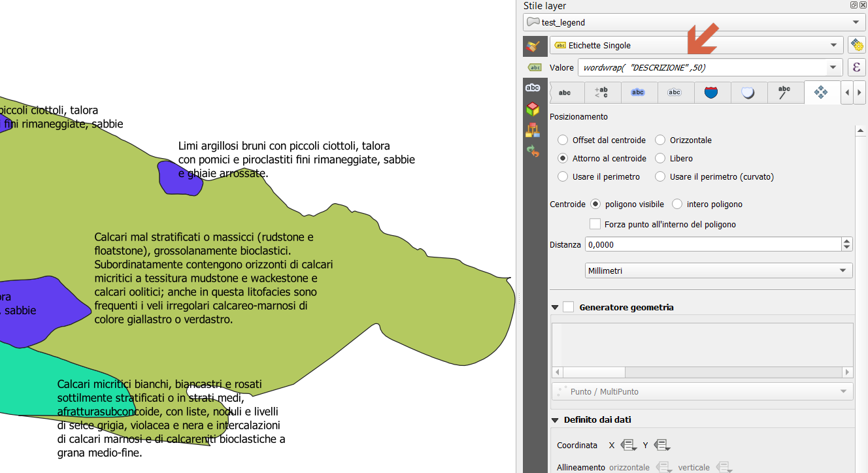Open the Etichette Singole labeling dropdown
868x473 pixels.
click(695, 46)
